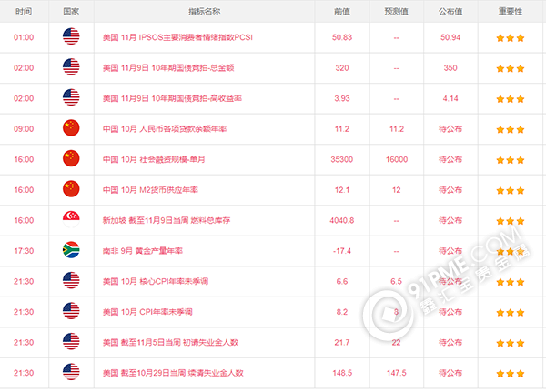546x392 pixels.
Task: Click US flag in 核心CPI年率未季调 row
Action: [70, 281]
